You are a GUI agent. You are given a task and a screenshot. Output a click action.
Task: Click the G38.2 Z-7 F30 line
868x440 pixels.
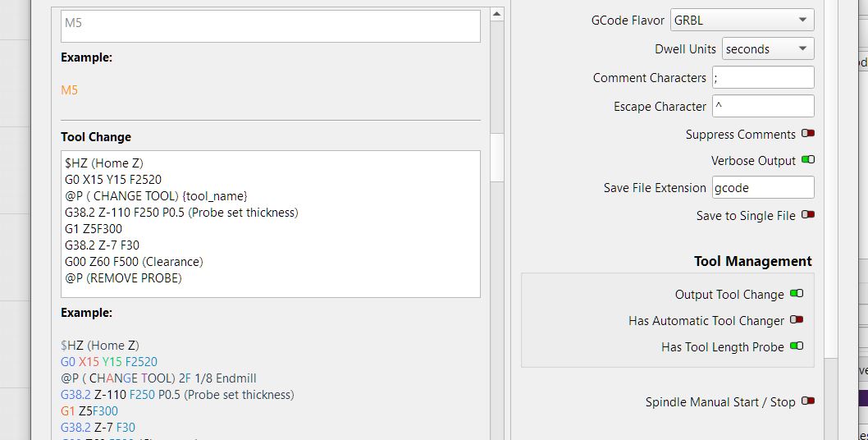(103, 245)
